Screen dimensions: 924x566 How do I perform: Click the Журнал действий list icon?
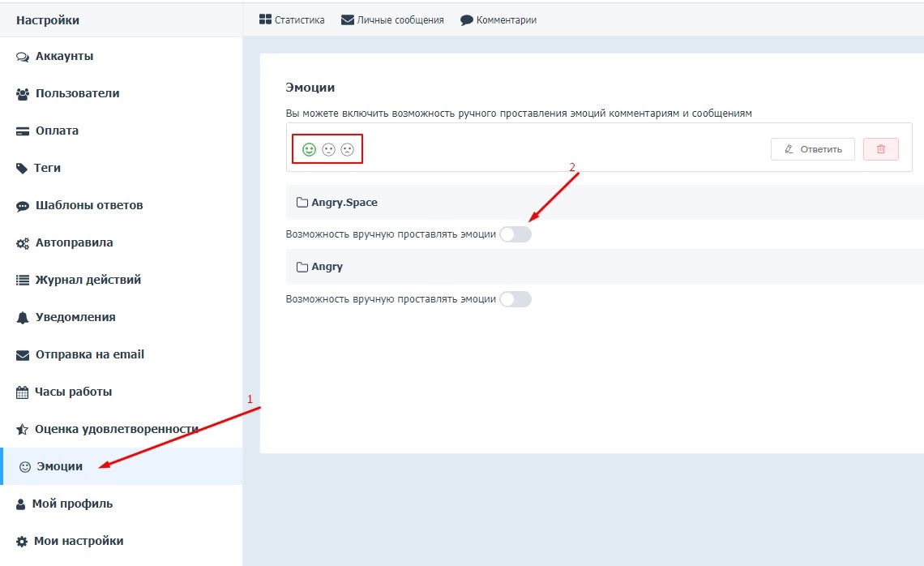(x=23, y=281)
